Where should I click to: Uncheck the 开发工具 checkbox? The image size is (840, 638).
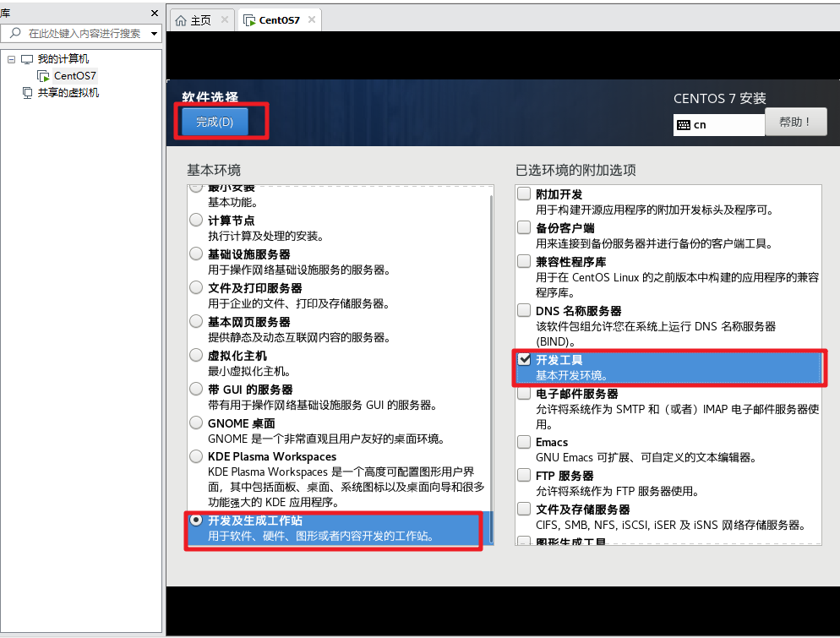(524, 359)
